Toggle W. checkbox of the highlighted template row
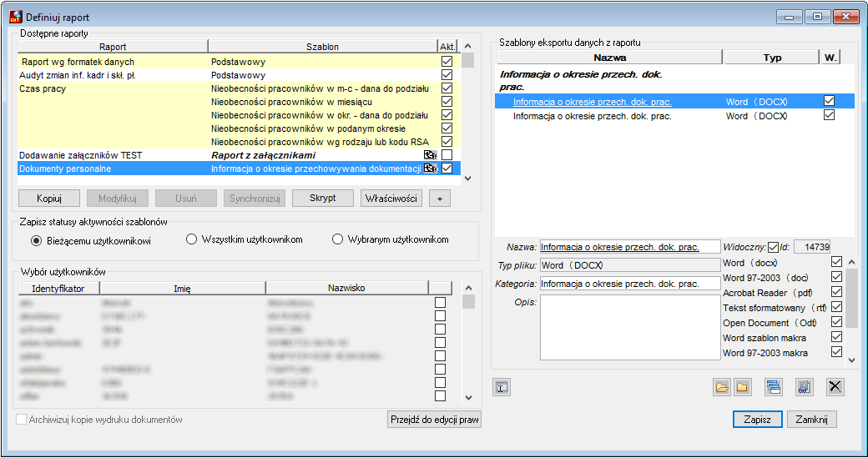 (829, 101)
